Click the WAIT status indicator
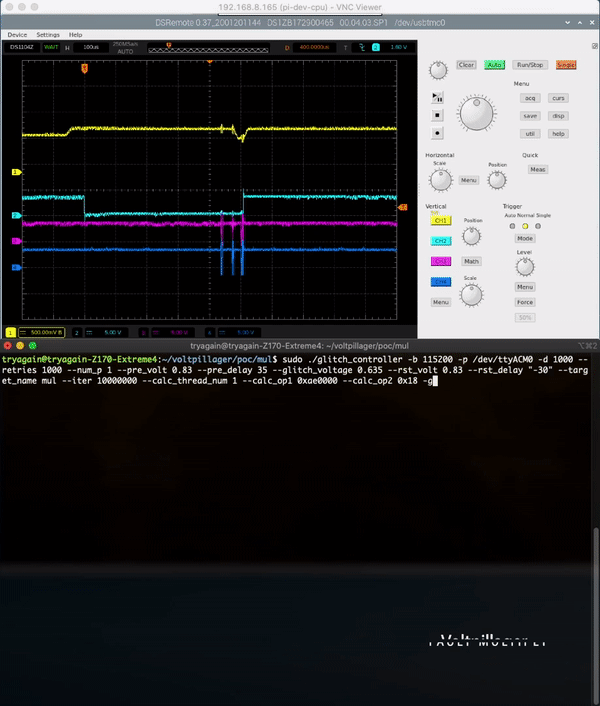Screen dimensions: 600x706 pos(51,47)
